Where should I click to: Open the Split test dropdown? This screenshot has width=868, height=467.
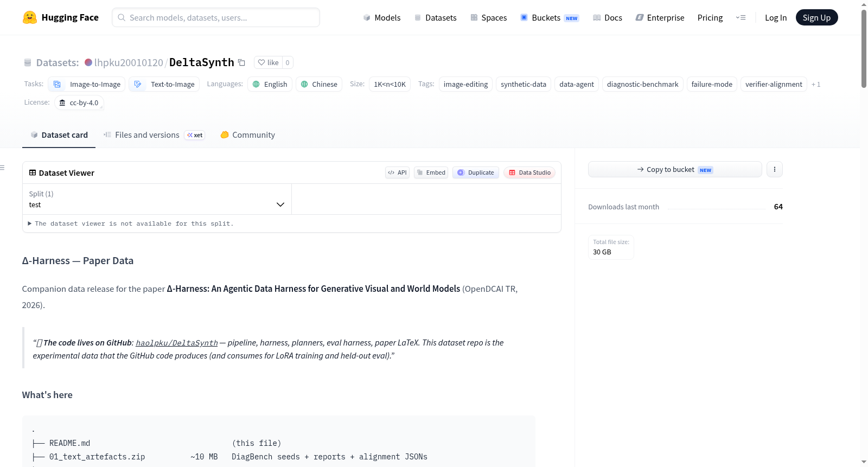(157, 199)
